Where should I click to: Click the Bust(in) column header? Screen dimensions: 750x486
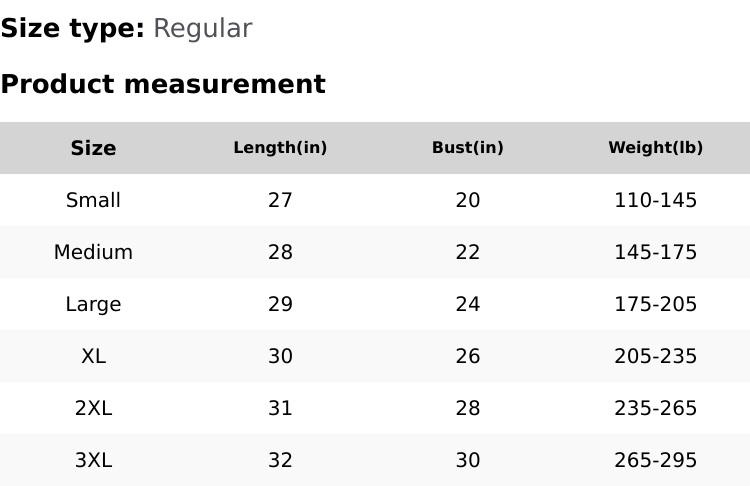point(467,148)
